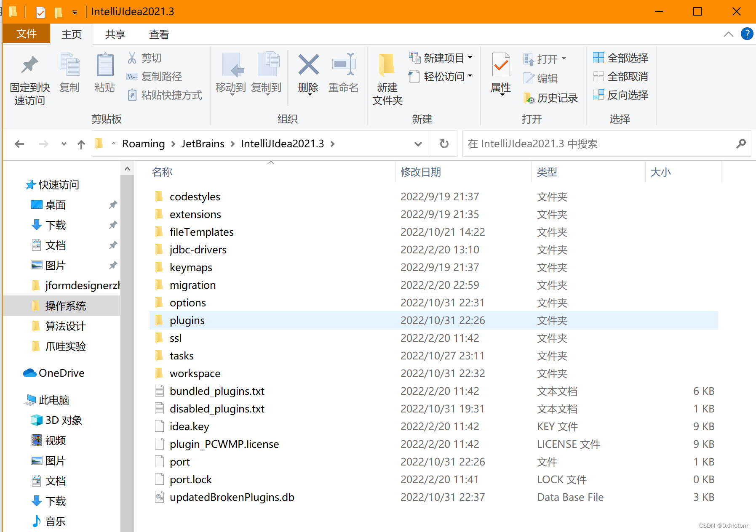Select the plugin_PCWMP.license file
Viewport: 756px width, 532px height.
pyautogui.click(x=434, y=444)
